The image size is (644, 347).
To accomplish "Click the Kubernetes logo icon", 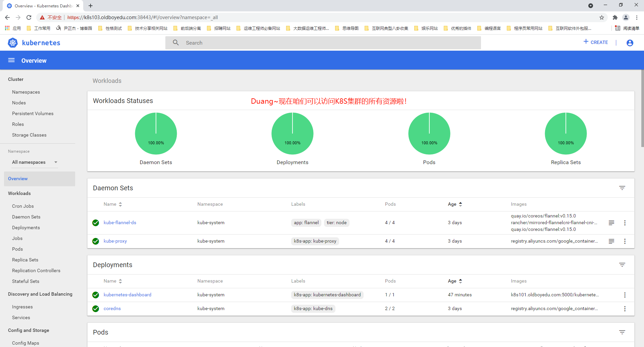I will tap(13, 43).
